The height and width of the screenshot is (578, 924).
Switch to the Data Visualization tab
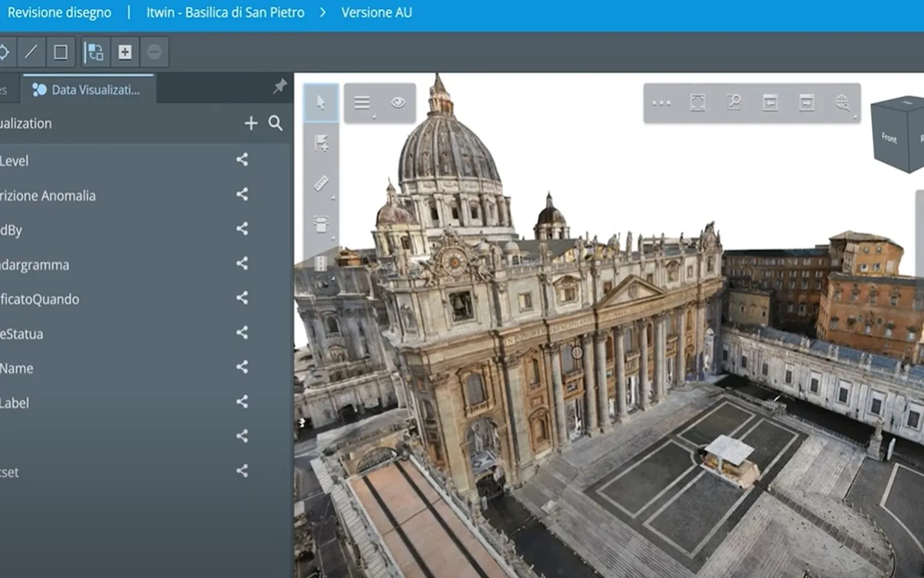coord(88,90)
